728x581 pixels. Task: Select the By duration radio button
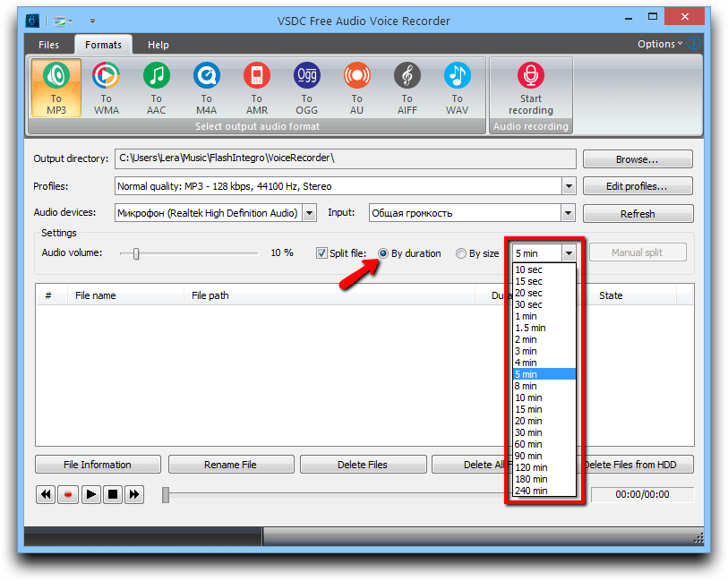383,253
